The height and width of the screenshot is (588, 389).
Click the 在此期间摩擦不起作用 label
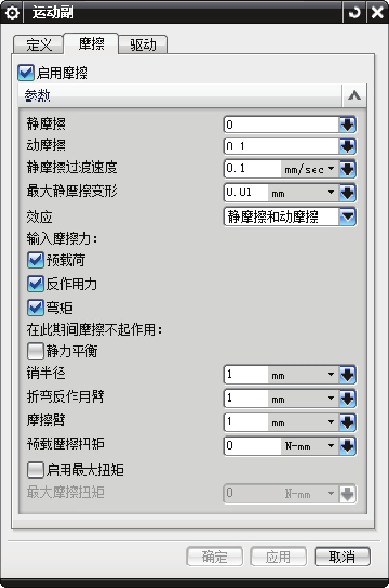click(95, 330)
